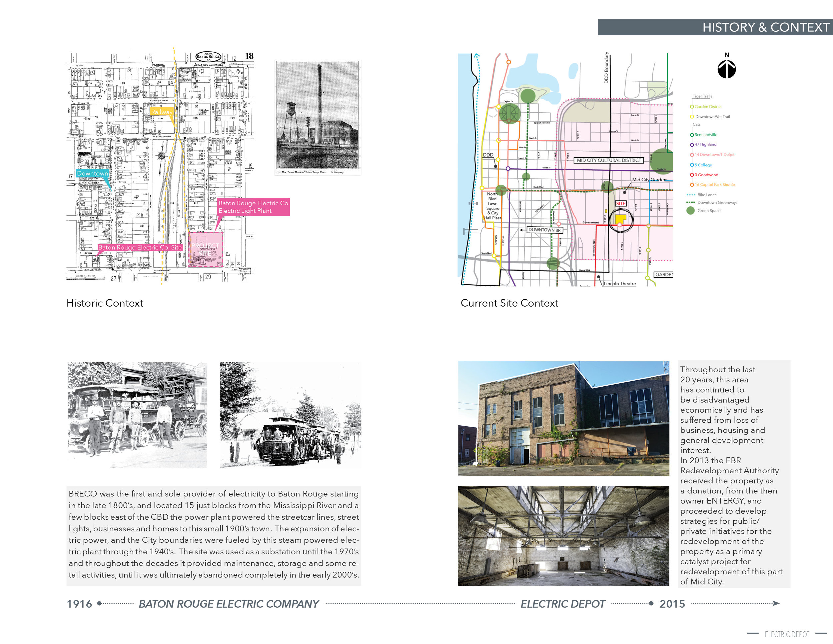The height and width of the screenshot is (644, 833).
Task: Select the Green Space legend text
Action: pyautogui.click(x=709, y=211)
